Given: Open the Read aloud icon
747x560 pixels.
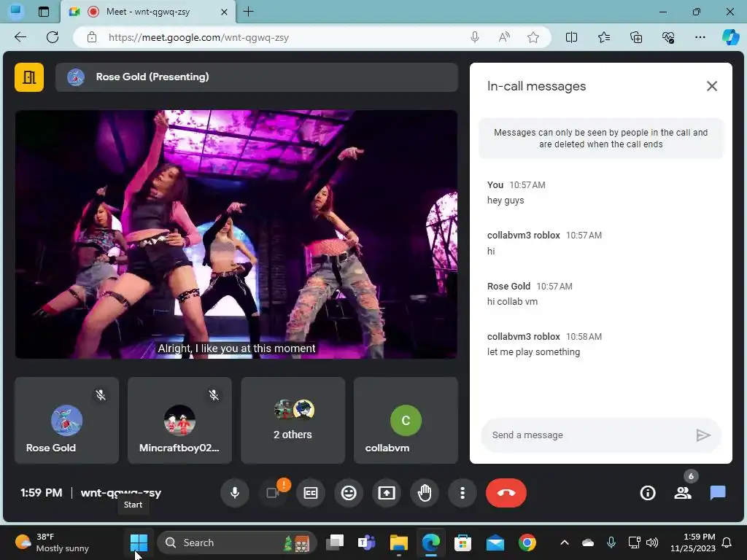Looking at the screenshot, I should [x=504, y=37].
